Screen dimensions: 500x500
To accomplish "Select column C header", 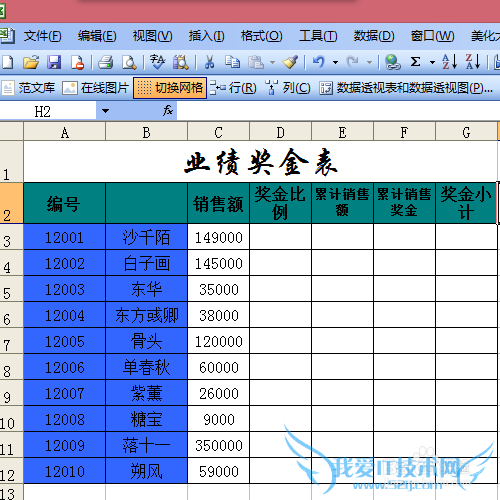I will click(x=218, y=132).
